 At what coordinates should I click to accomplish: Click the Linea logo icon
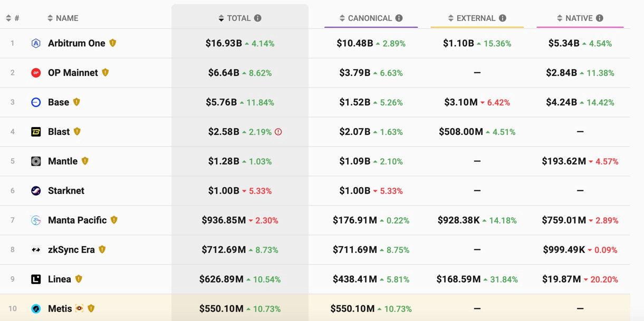tap(36, 279)
